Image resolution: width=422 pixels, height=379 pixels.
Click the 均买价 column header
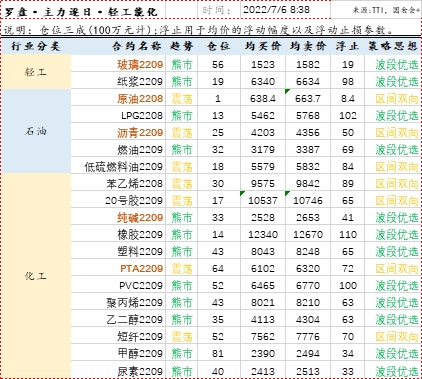pyautogui.click(x=263, y=46)
